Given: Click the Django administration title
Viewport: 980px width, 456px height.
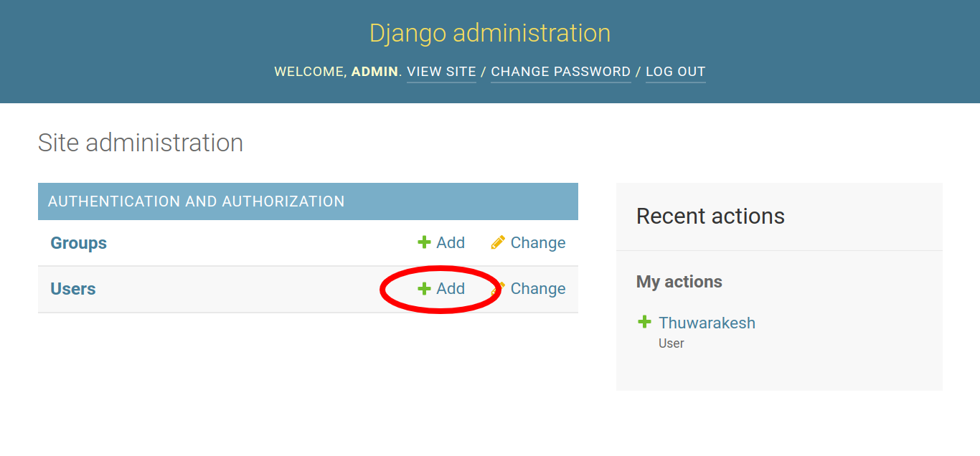Looking at the screenshot, I should [490, 33].
